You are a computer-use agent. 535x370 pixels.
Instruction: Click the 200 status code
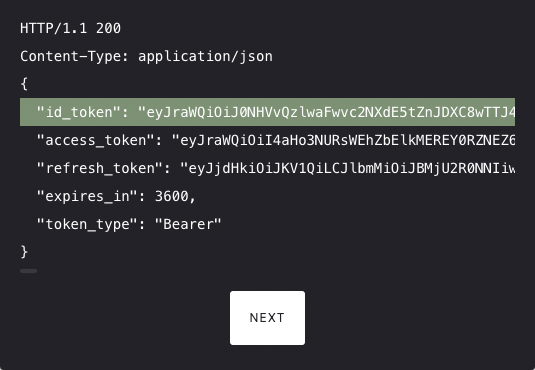point(108,28)
